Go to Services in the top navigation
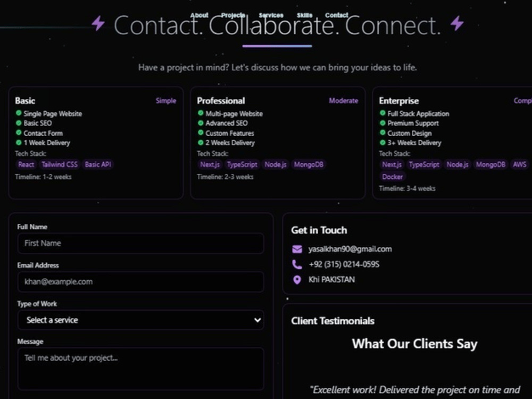 [x=271, y=15]
